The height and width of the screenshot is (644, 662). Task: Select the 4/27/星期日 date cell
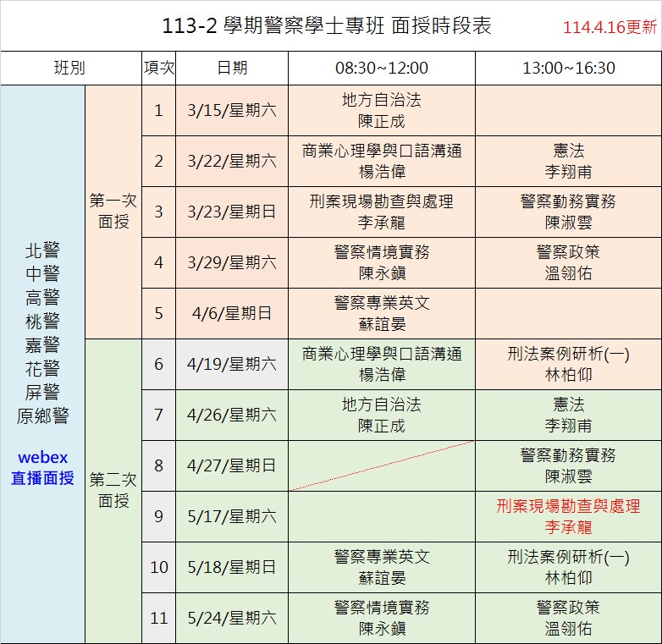(232, 466)
